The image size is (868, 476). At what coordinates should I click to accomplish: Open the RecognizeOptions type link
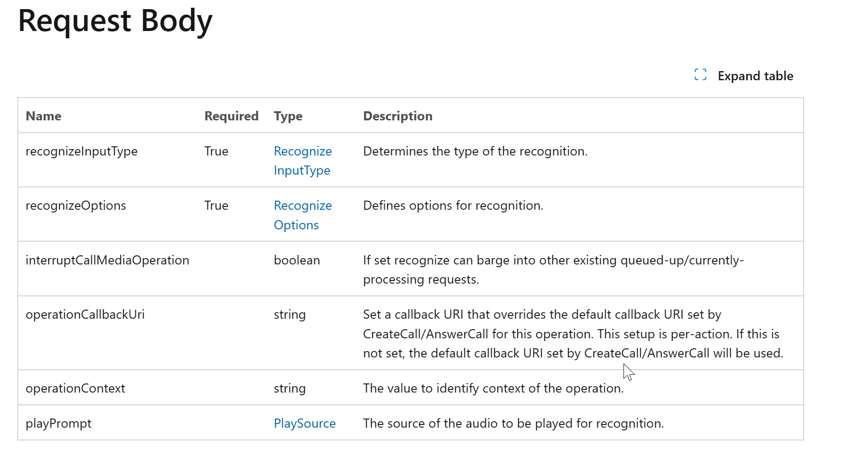(x=303, y=215)
